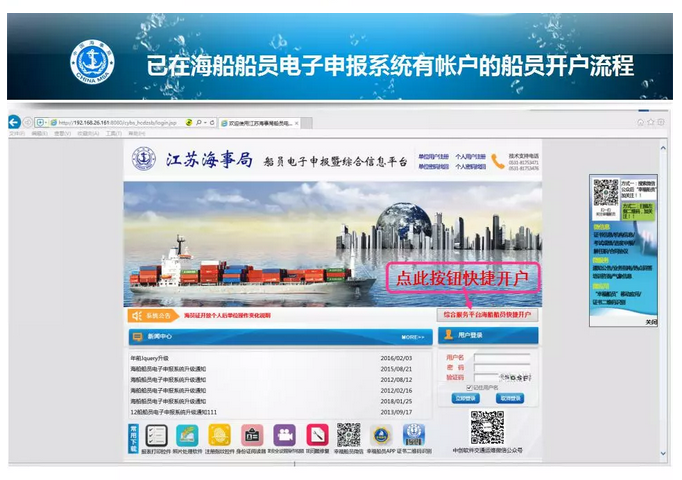
Task: Click the purple video camera download icon
Action: point(285,436)
